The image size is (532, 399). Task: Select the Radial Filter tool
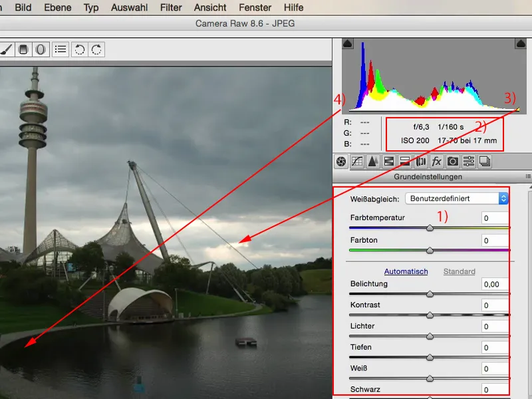point(41,49)
